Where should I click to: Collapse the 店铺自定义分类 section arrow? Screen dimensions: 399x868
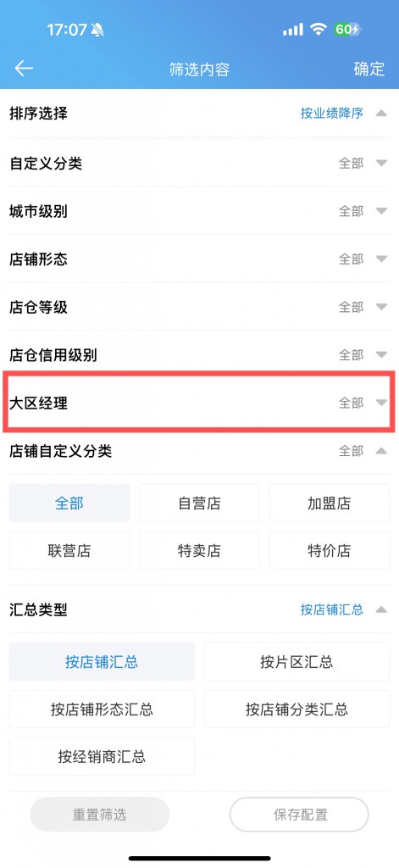pyautogui.click(x=380, y=451)
